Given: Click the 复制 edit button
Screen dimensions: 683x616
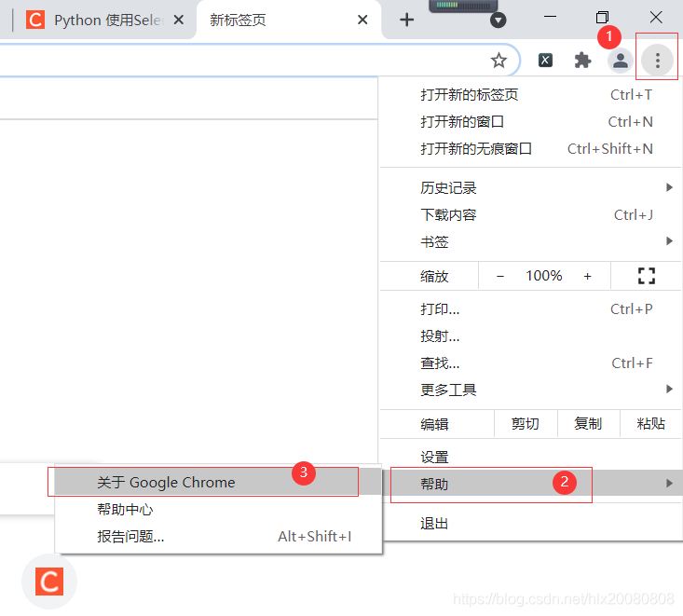Looking at the screenshot, I should [x=588, y=424].
